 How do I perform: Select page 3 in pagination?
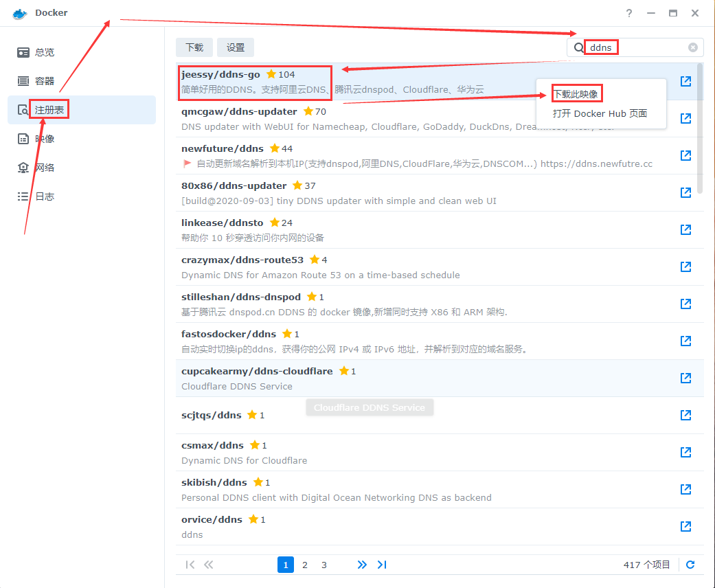[324, 565]
